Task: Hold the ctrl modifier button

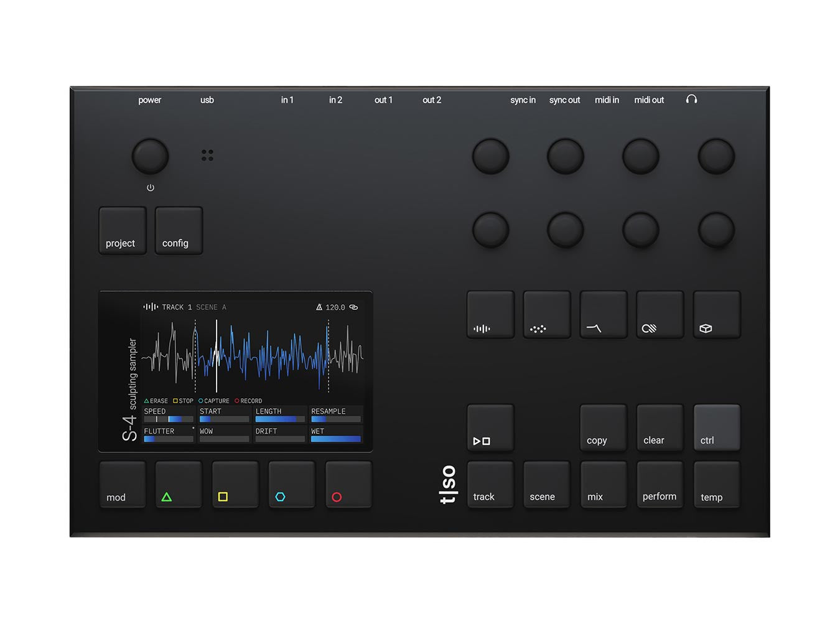Action: (x=716, y=427)
